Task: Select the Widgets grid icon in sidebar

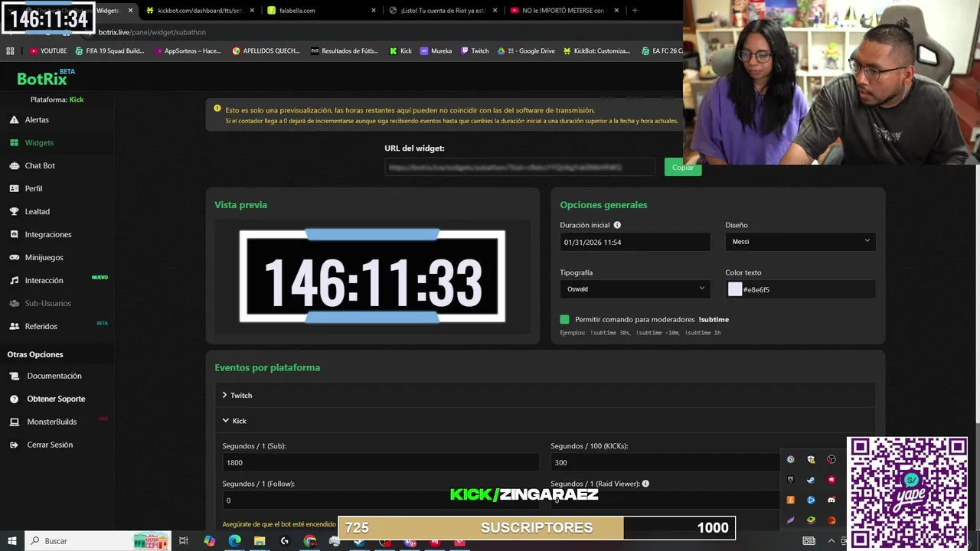Action: 14,142
